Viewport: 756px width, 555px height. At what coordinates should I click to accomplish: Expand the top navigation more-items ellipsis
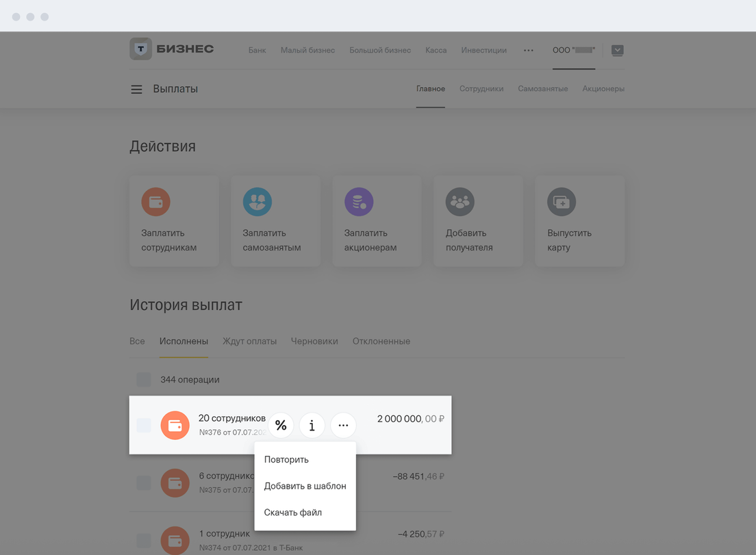click(x=529, y=51)
